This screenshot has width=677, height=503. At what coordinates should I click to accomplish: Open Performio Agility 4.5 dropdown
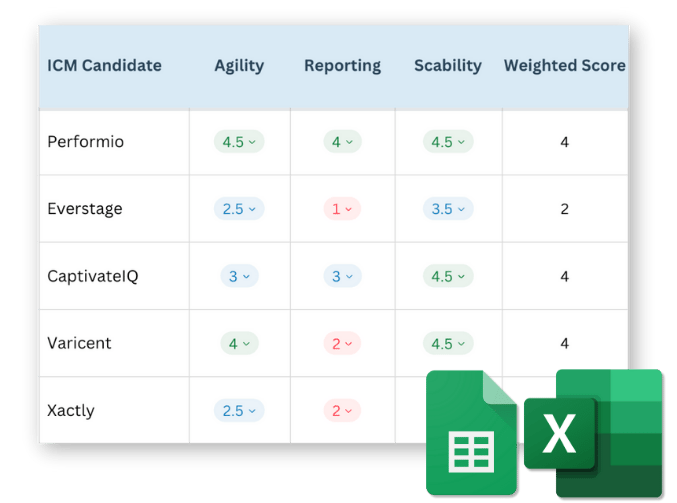(x=239, y=142)
